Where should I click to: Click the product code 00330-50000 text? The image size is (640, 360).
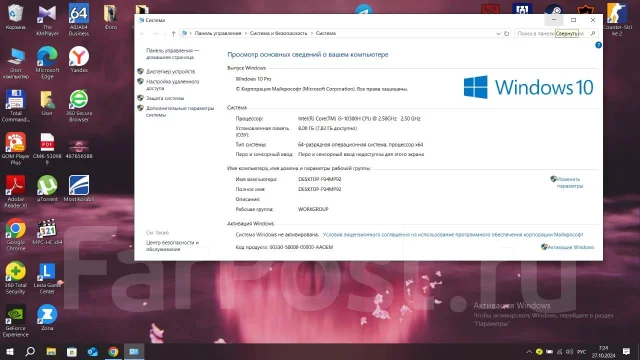click(x=301, y=247)
